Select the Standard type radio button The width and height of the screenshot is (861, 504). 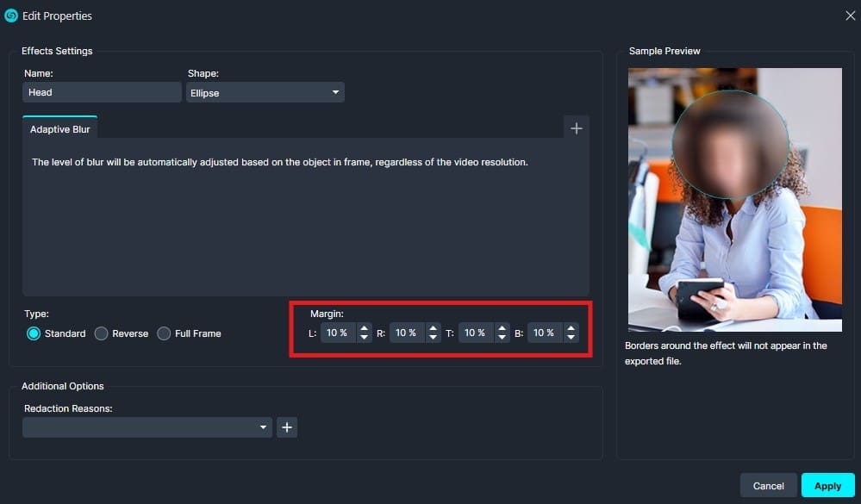pyautogui.click(x=34, y=333)
